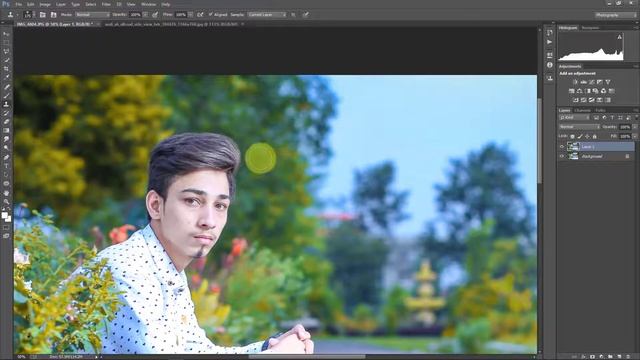
Task: Toggle pressure for opacity button
Action: tap(155, 15)
